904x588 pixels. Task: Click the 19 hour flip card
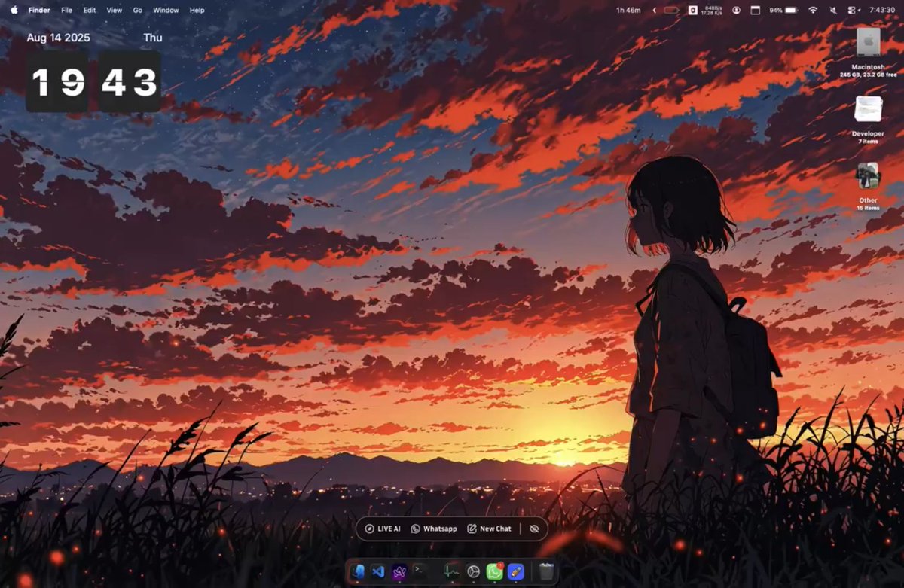(57, 82)
